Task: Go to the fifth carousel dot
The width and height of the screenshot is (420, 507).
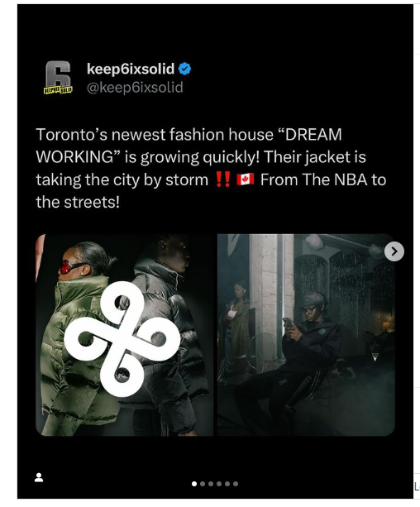Action: (227, 484)
